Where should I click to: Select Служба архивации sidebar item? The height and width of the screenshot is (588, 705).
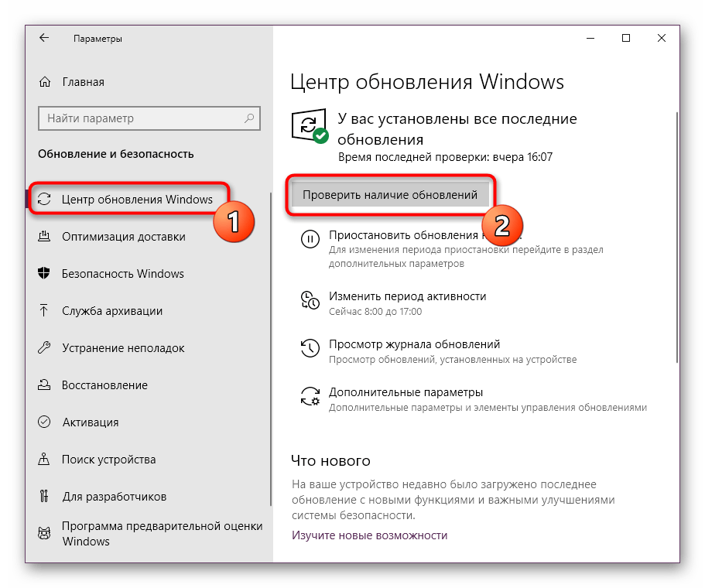tap(112, 311)
